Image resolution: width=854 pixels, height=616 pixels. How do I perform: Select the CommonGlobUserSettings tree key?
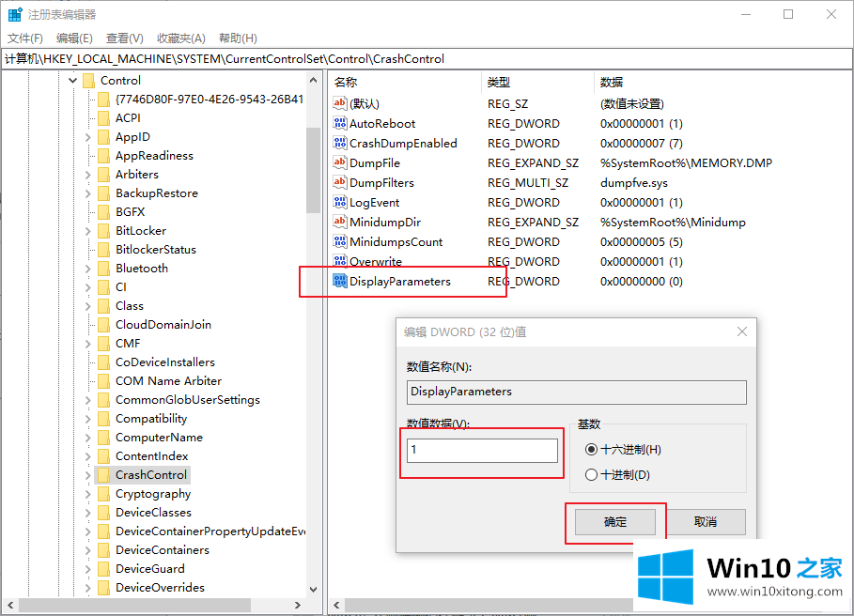pos(187,400)
